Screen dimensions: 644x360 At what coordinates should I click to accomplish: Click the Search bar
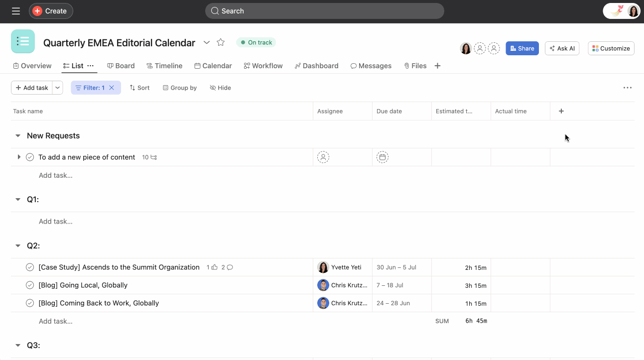[324, 10]
